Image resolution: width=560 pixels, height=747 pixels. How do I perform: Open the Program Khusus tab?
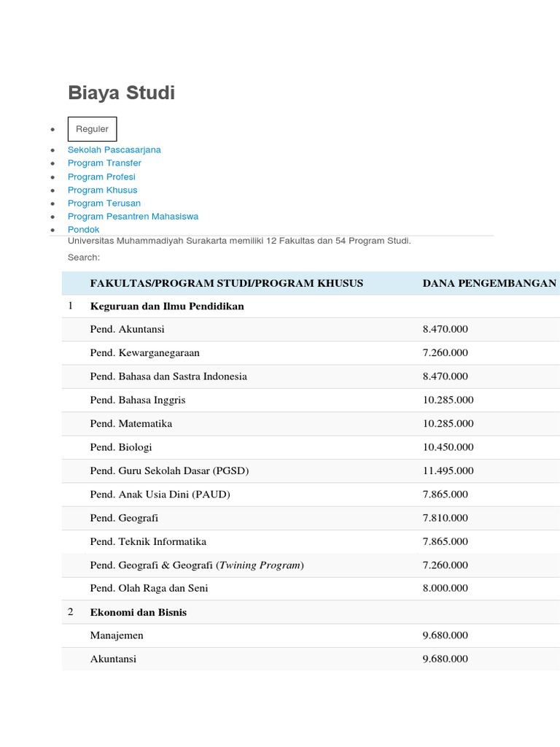click(x=102, y=190)
